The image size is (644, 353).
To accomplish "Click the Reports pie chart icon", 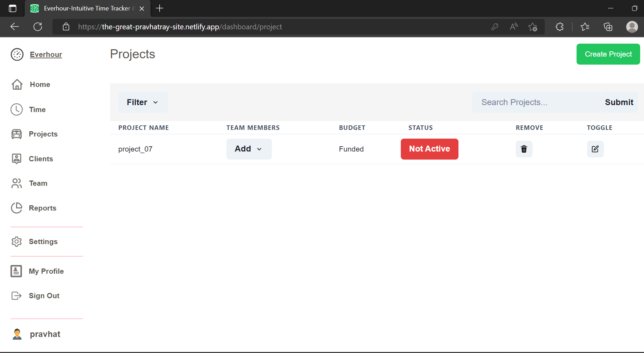I will pos(16,208).
